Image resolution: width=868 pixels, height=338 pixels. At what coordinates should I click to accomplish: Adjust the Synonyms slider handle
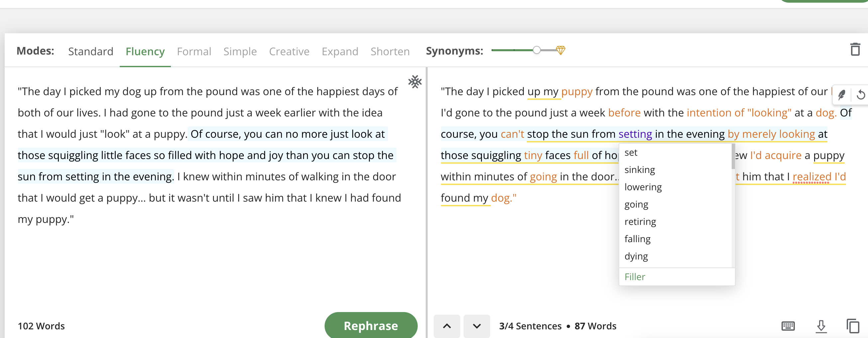[536, 50]
